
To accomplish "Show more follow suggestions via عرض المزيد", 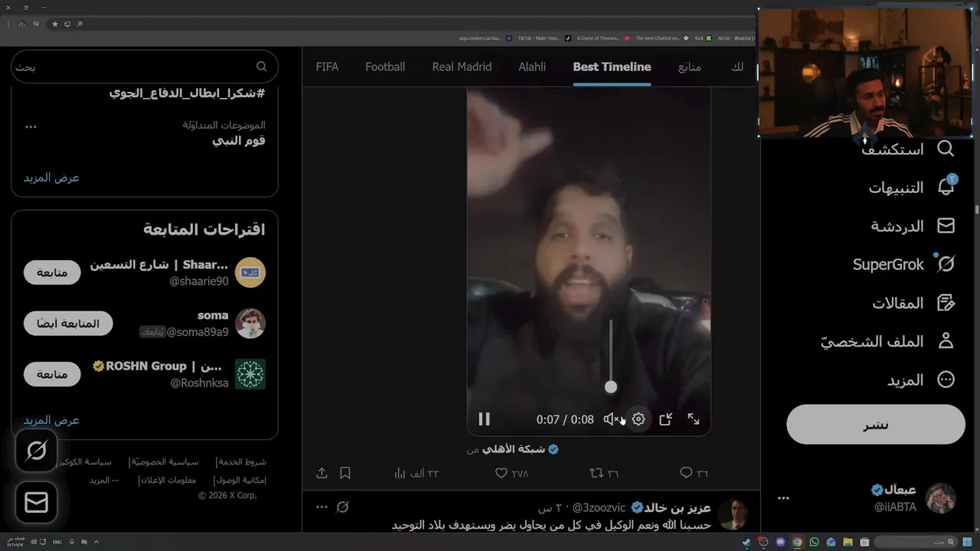I will [x=51, y=420].
